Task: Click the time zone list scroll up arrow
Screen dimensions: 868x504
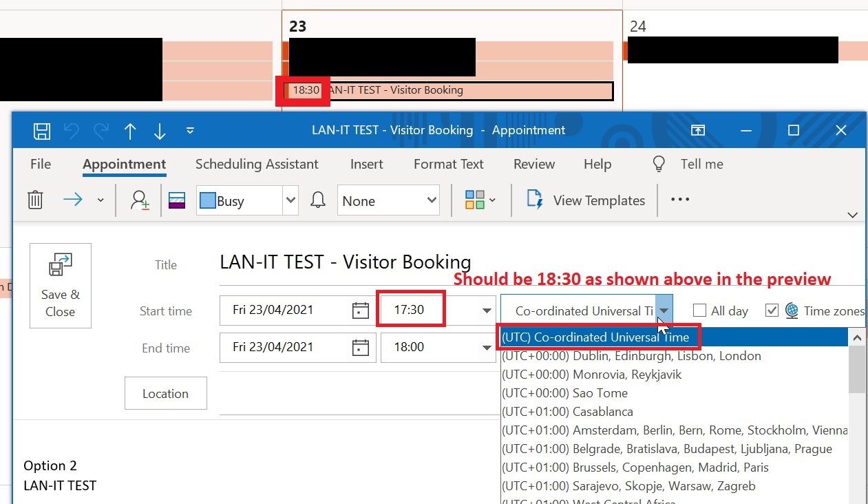Action: pyautogui.click(x=858, y=337)
